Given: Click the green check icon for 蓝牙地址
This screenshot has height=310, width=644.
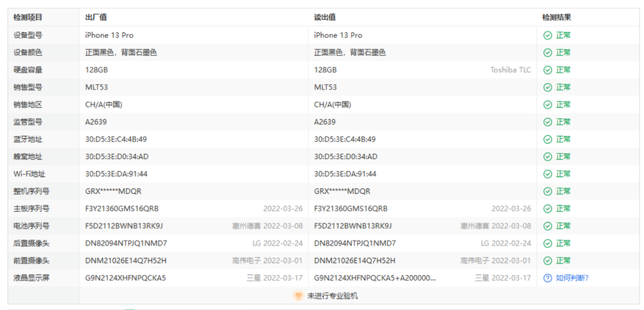Looking at the screenshot, I should (x=547, y=140).
